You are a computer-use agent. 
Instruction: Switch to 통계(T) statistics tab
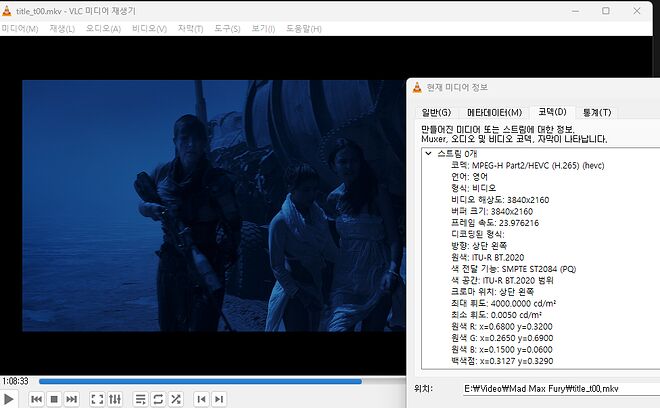[597, 112]
